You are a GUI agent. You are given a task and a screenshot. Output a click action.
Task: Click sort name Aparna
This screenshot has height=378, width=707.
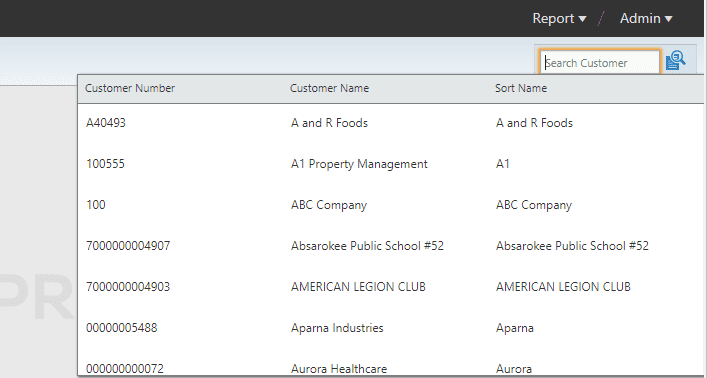(x=514, y=328)
